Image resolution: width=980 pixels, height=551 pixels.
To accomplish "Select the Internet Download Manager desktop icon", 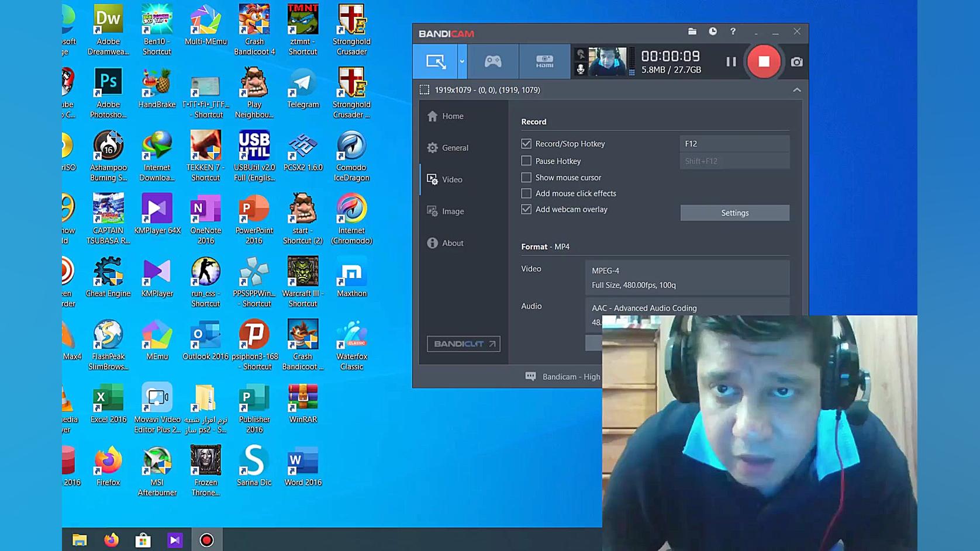I will point(157,156).
